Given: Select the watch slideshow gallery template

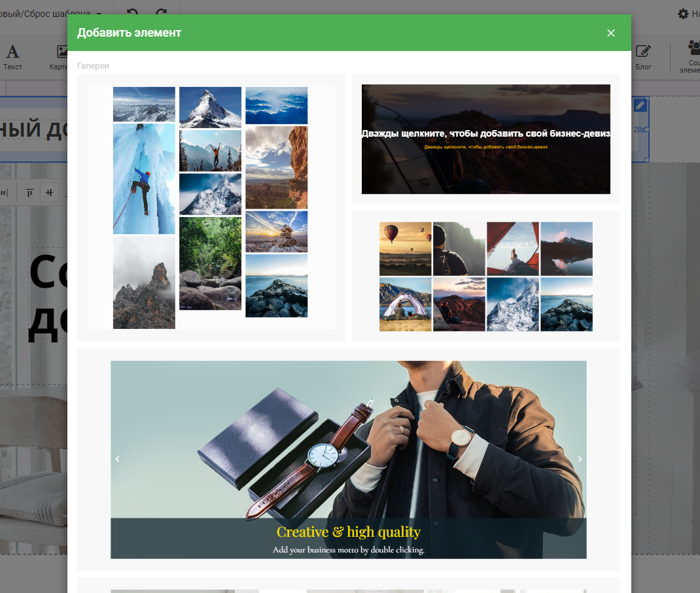Looking at the screenshot, I should click(x=348, y=459).
